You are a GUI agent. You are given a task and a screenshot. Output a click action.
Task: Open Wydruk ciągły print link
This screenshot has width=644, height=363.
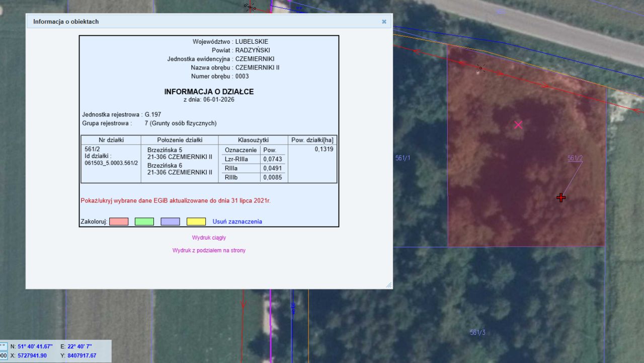pyautogui.click(x=209, y=238)
